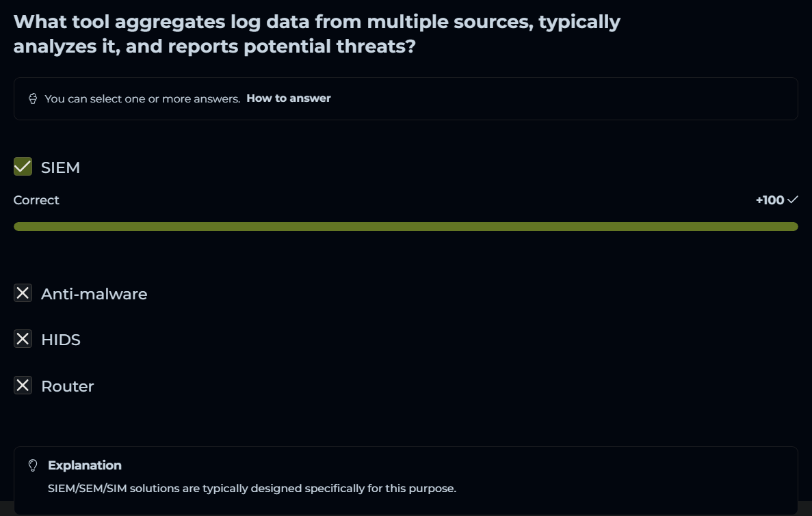Click the Correct result label
Image resolution: width=812 pixels, height=516 pixels.
pos(36,200)
